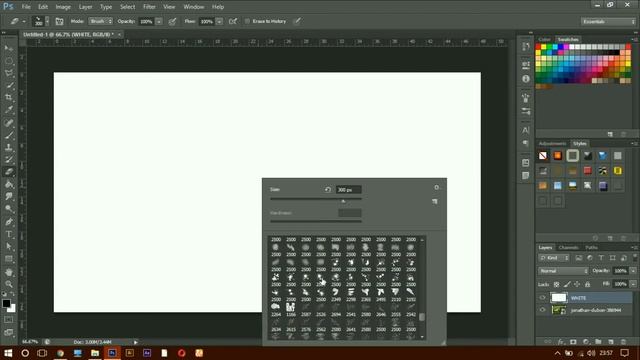Open the Image menu
Image resolution: width=640 pixels, height=360 pixels.
click(x=63, y=7)
